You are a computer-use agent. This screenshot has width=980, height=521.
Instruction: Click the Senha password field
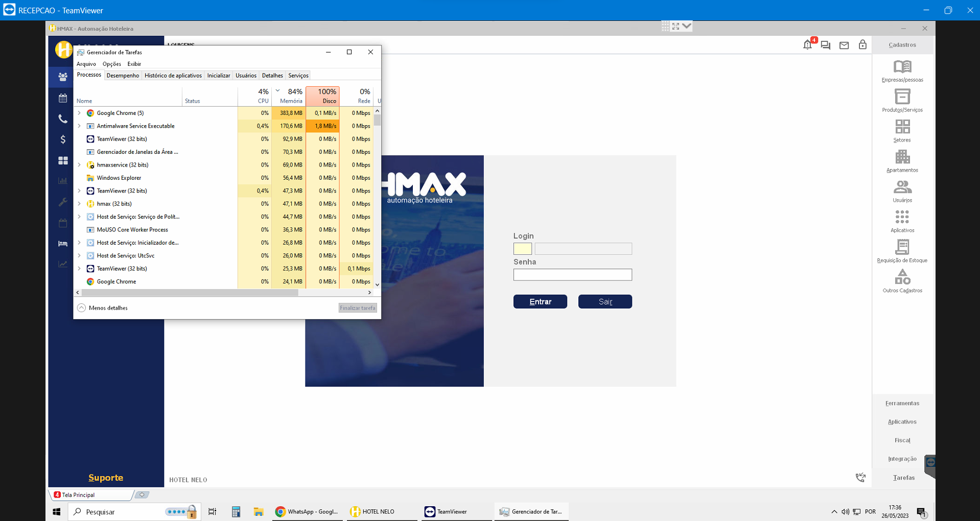572,275
